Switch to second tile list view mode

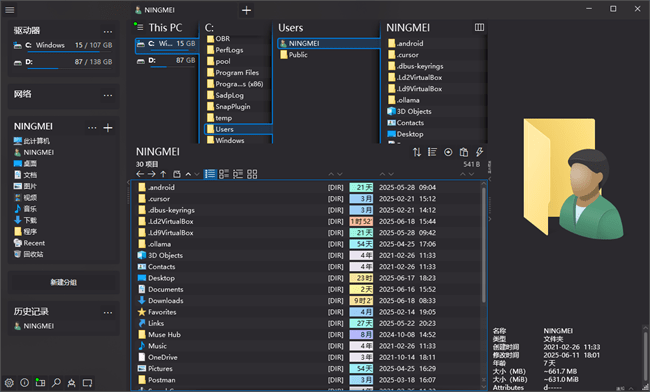pyautogui.click(x=224, y=174)
